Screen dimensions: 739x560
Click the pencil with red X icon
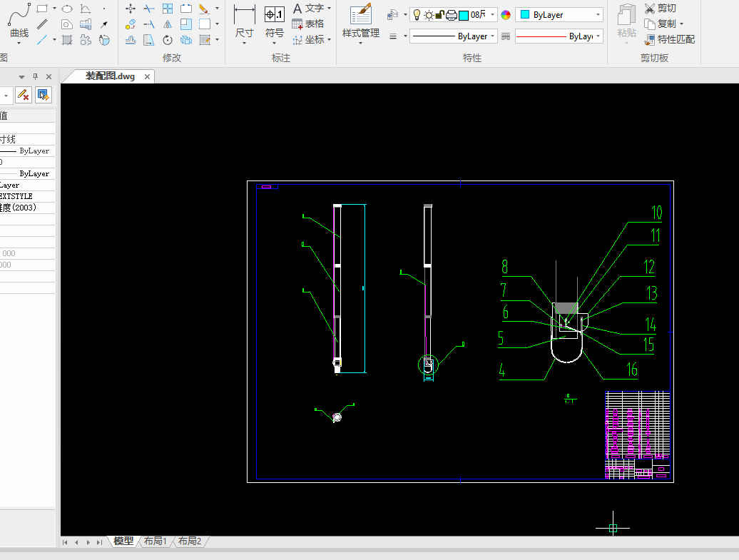(x=23, y=95)
